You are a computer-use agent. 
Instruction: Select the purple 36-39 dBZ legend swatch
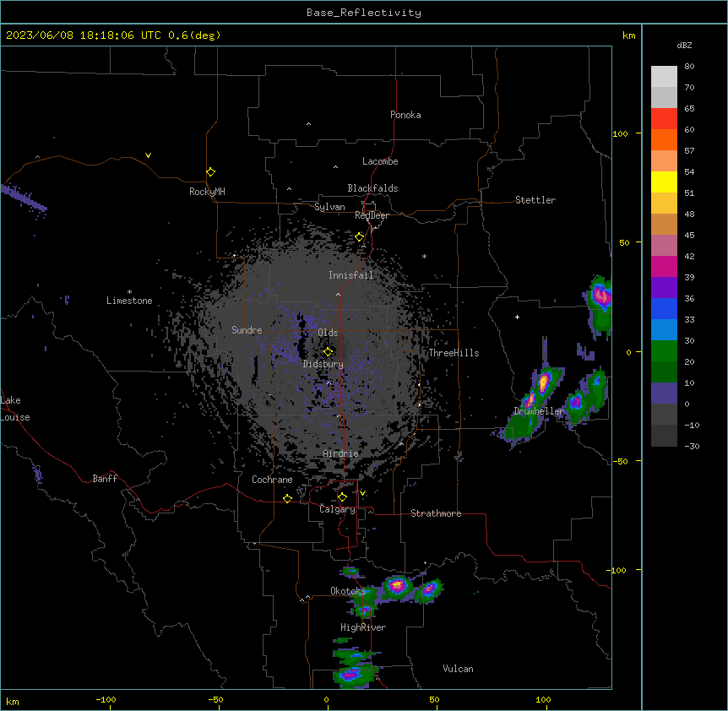pos(664,288)
